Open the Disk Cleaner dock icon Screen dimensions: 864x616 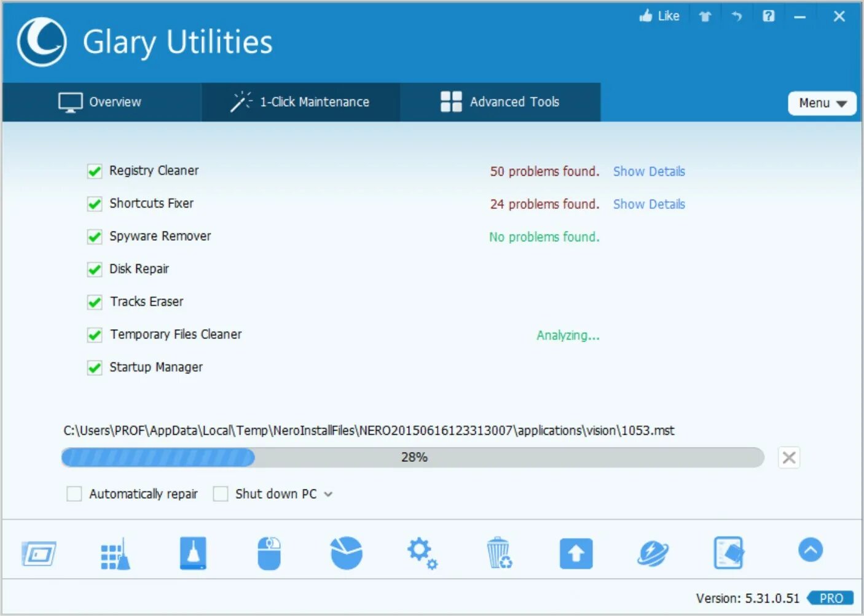coord(193,553)
